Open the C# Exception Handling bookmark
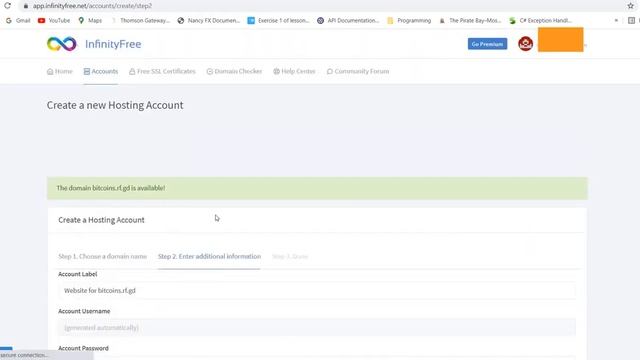640x360 pixels. coord(540,20)
